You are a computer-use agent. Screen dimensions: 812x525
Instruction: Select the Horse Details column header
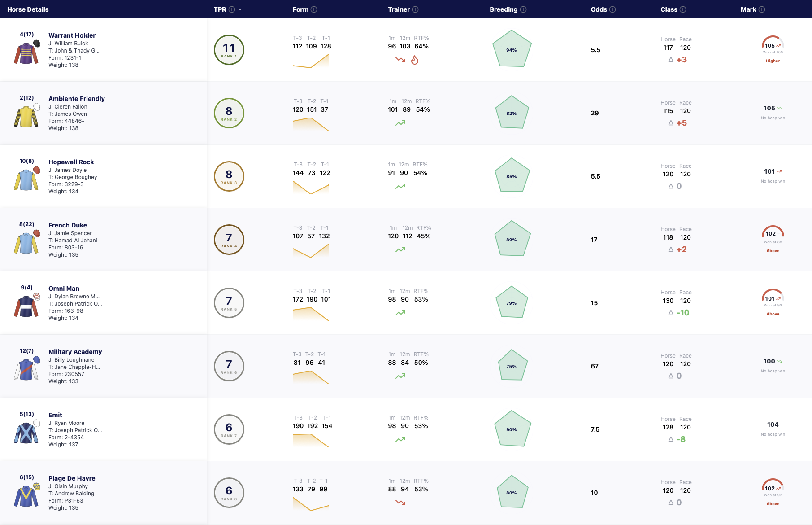tap(28, 9)
